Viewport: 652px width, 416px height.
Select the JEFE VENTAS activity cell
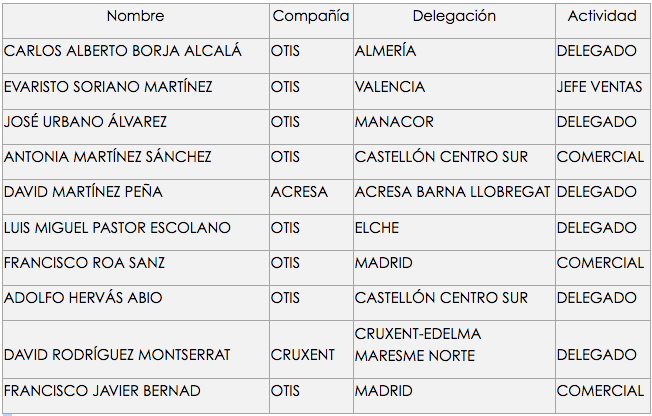[x=600, y=87]
